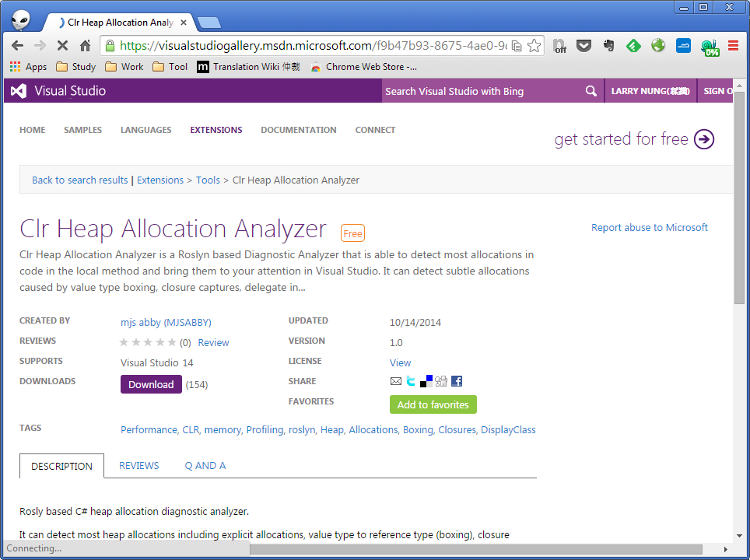This screenshot has width=750, height=560.
Task: Click the Pocket extension icon
Action: [x=584, y=46]
